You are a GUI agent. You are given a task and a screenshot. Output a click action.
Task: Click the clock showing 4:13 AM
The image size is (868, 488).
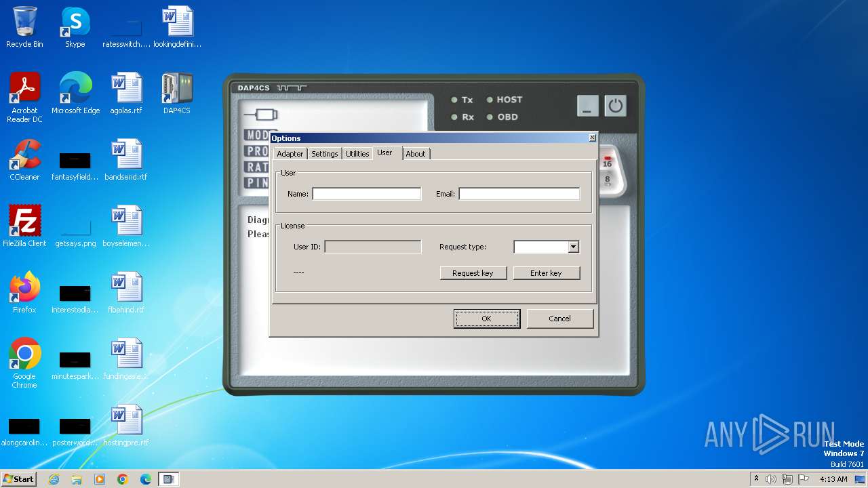pyautogui.click(x=833, y=479)
